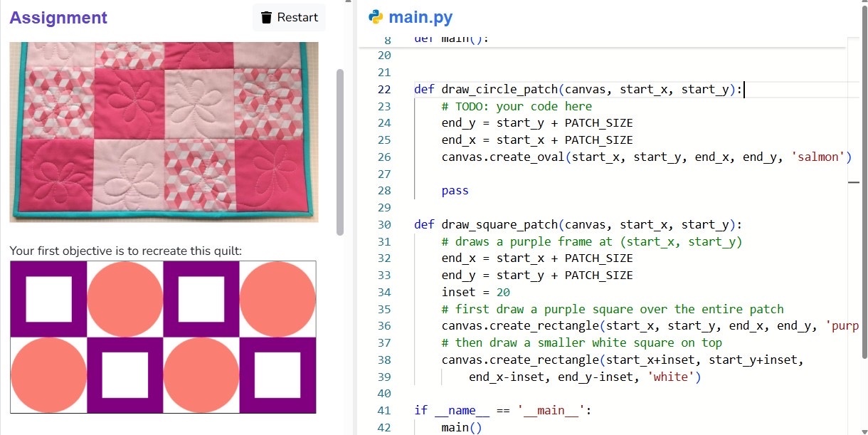Click the trash icon in Restart button
This screenshot has width=868, height=435.
tap(266, 18)
